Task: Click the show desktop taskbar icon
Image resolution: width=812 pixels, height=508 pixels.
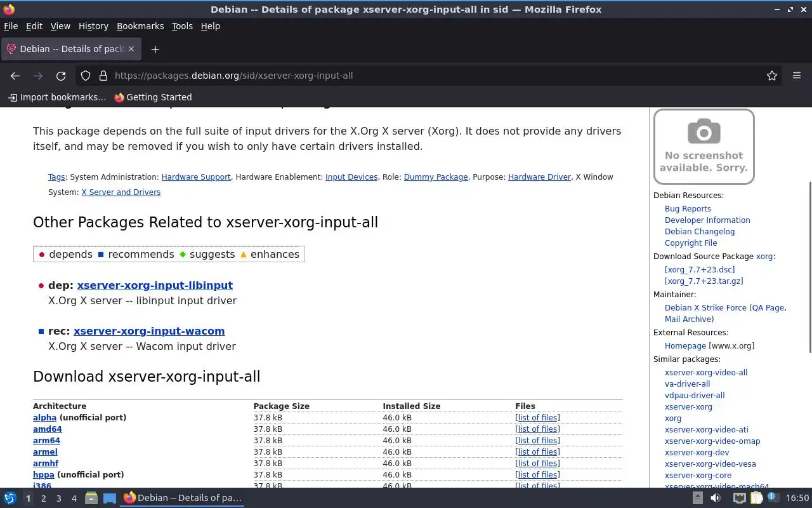Action: click(x=110, y=498)
